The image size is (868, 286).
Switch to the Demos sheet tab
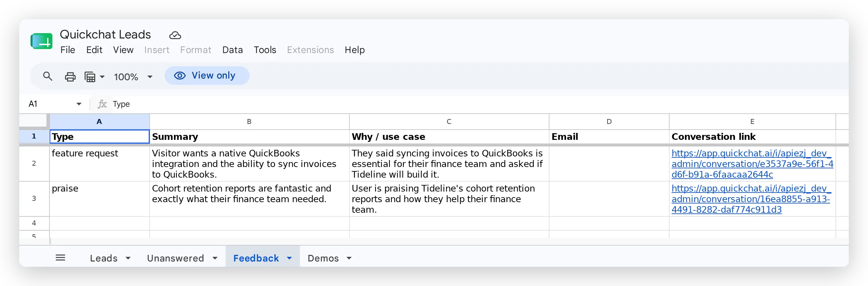tap(323, 258)
